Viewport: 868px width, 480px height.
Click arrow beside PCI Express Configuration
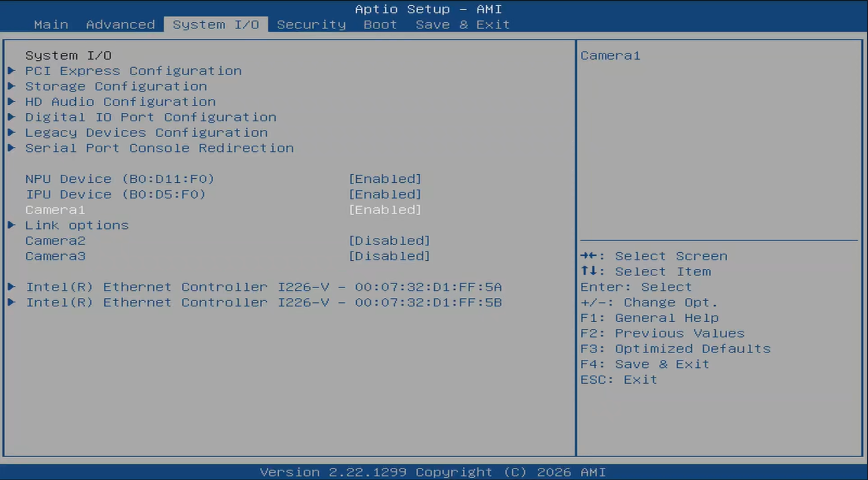click(x=11, y=71)
